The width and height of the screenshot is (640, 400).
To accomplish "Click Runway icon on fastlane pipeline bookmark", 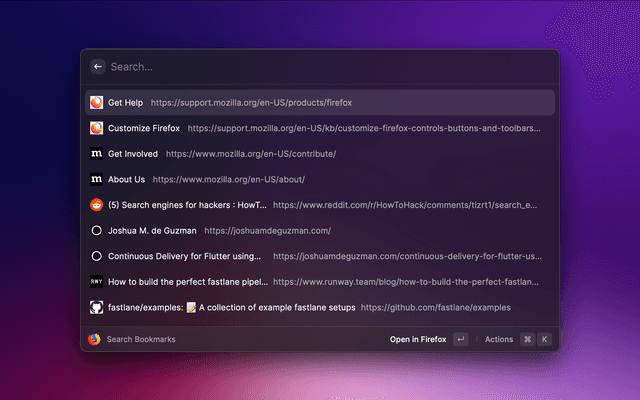I will [96, 282].
